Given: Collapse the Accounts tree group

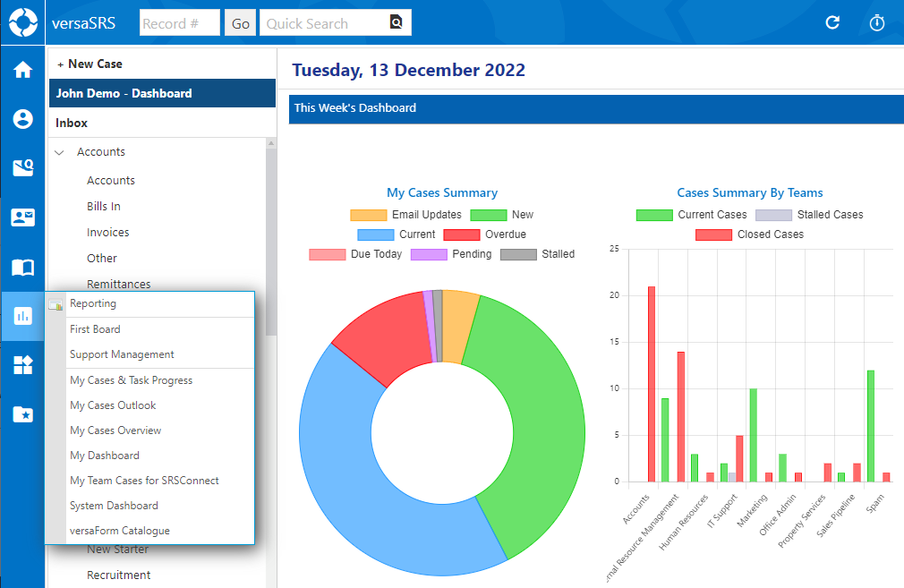Looking at the screenshot, I should 60,153.
